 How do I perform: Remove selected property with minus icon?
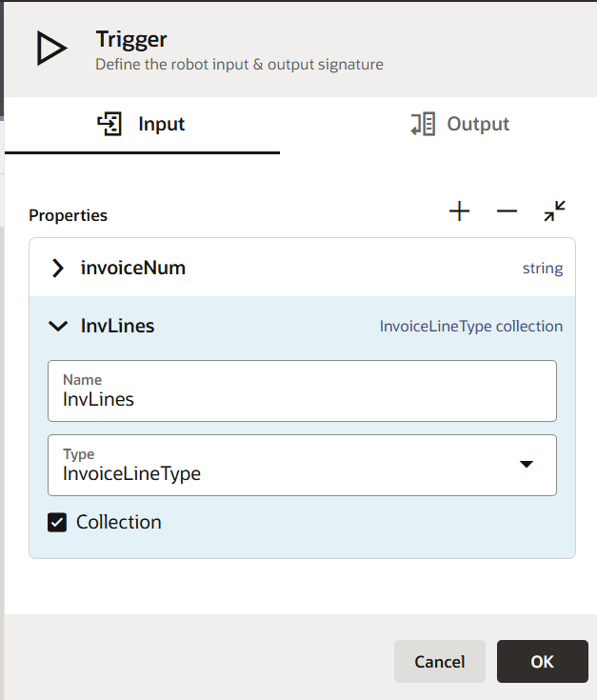point(507,211)
